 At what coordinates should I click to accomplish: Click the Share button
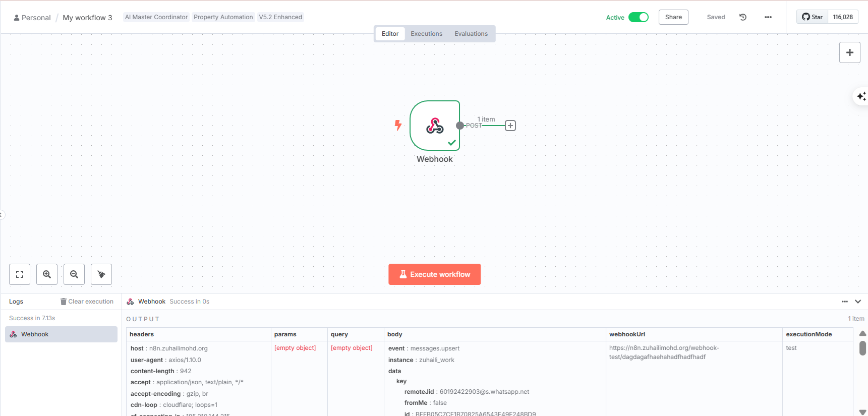point(673,17)
